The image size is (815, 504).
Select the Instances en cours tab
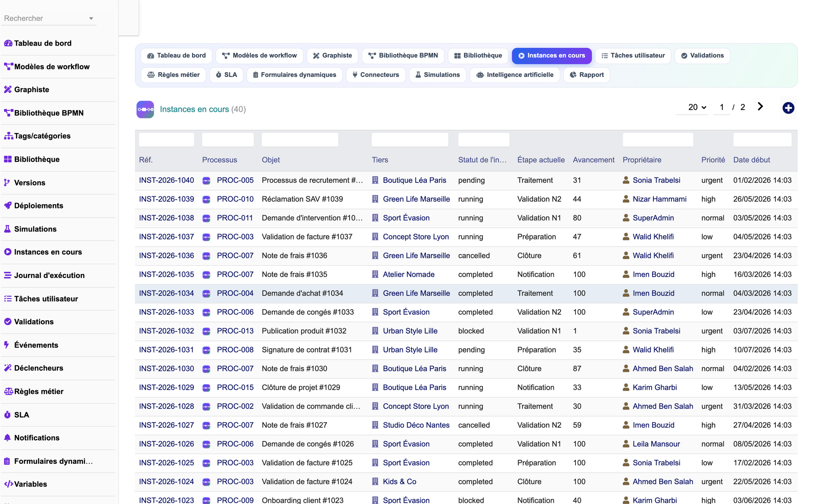pyautogui.click(x=552, y=56)
